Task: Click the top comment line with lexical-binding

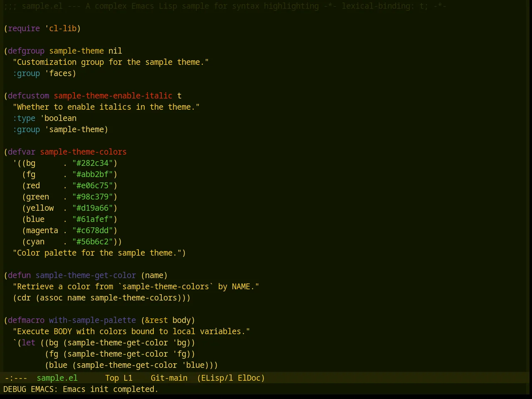Action: click(225, 6)
